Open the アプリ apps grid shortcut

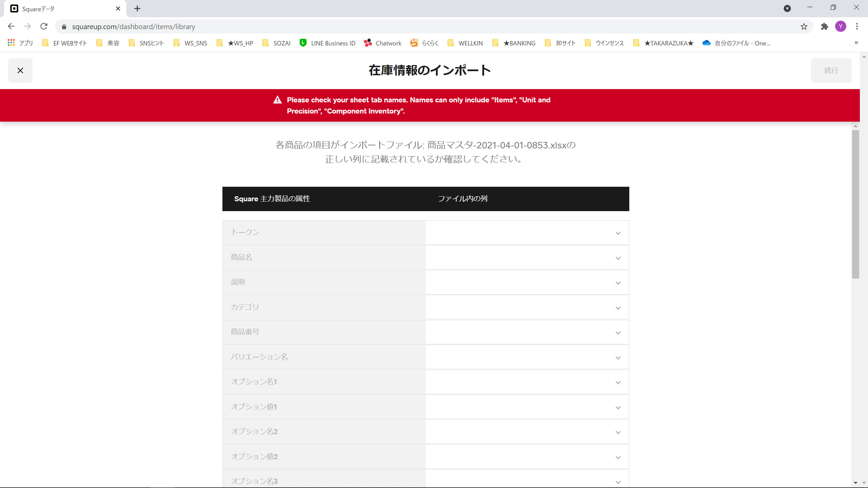(20, 43)
